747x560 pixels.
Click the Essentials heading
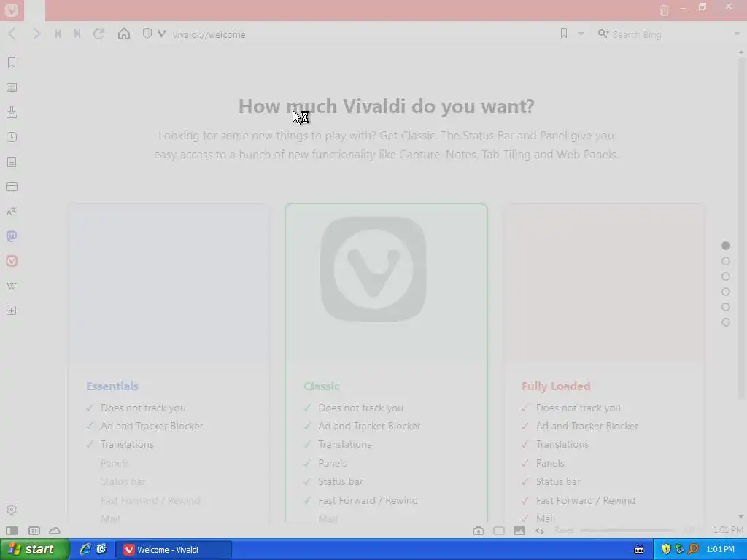[x=112, y=386]
